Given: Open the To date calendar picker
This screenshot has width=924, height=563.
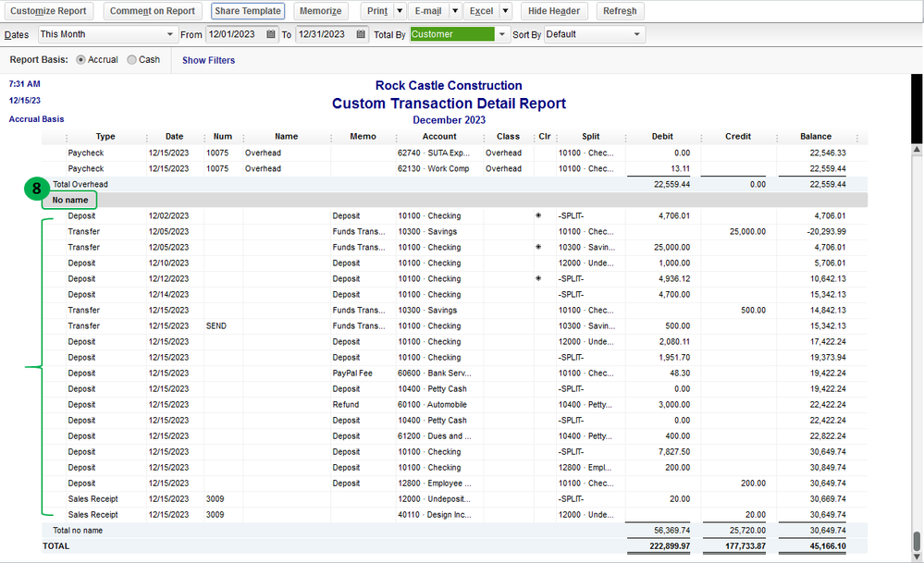Looking at the screenshot, I should tap(361, 34).
